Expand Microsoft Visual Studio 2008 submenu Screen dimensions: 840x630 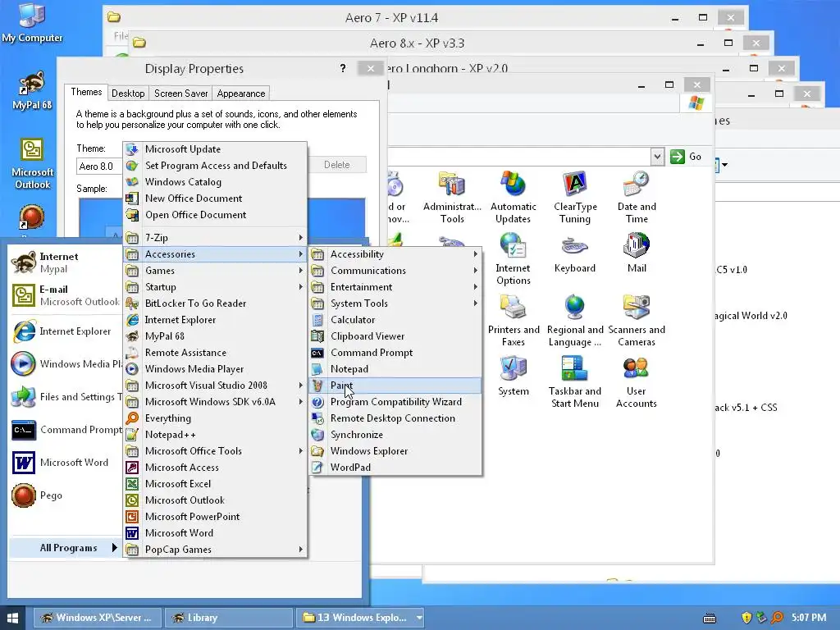point(215,386)
